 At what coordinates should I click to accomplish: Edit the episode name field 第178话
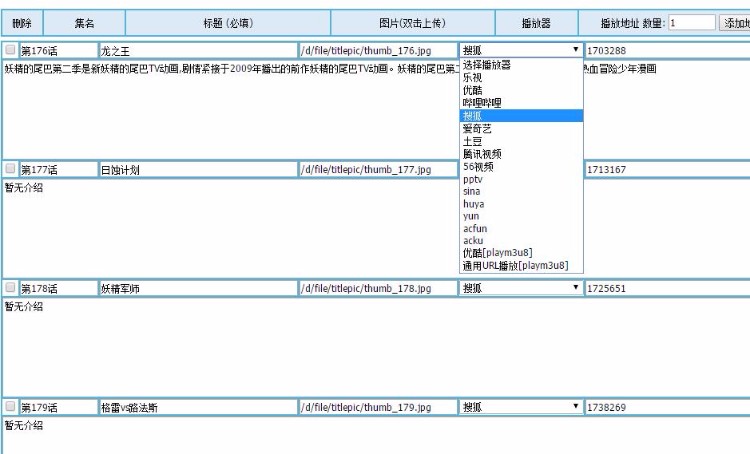click(58, 288)
